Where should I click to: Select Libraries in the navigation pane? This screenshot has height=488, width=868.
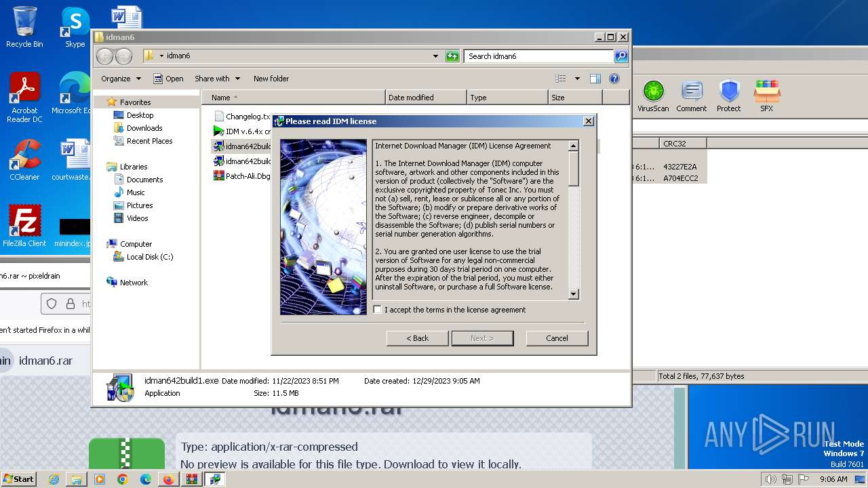[134, 167]
